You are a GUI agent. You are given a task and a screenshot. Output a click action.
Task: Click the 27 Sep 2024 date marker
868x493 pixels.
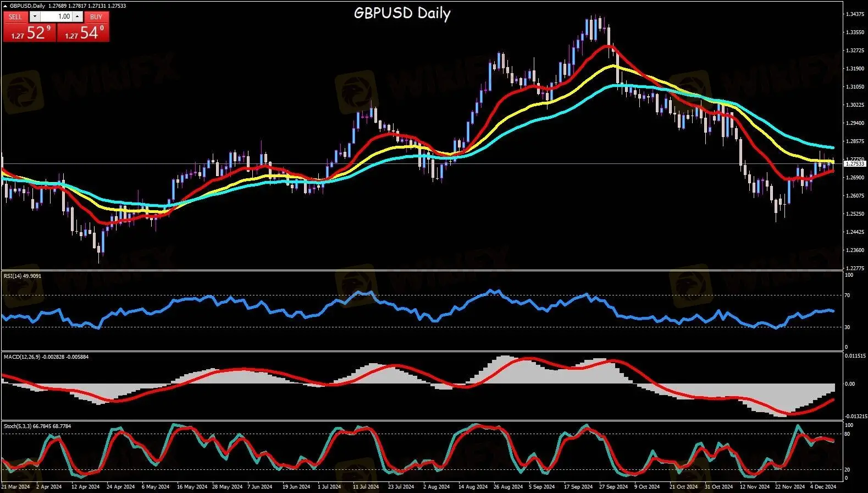(613, 487)
